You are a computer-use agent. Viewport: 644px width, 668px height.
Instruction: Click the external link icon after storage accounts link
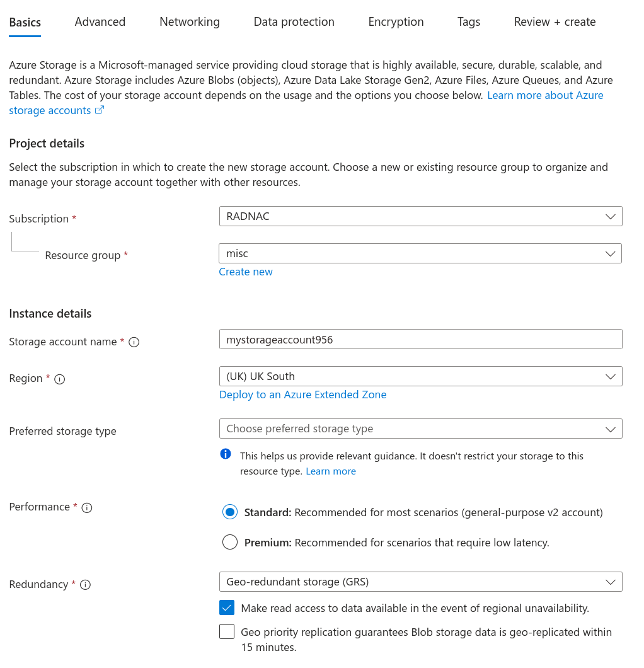[x=100, y=109]
